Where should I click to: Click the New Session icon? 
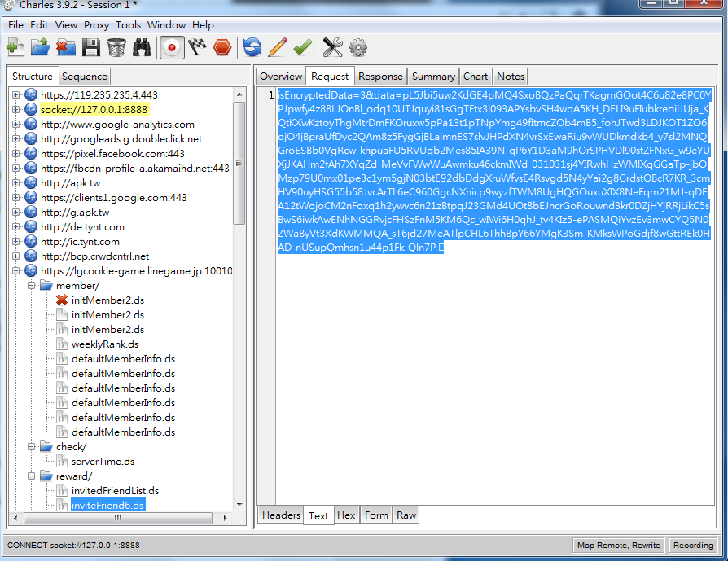pos(15,48)
